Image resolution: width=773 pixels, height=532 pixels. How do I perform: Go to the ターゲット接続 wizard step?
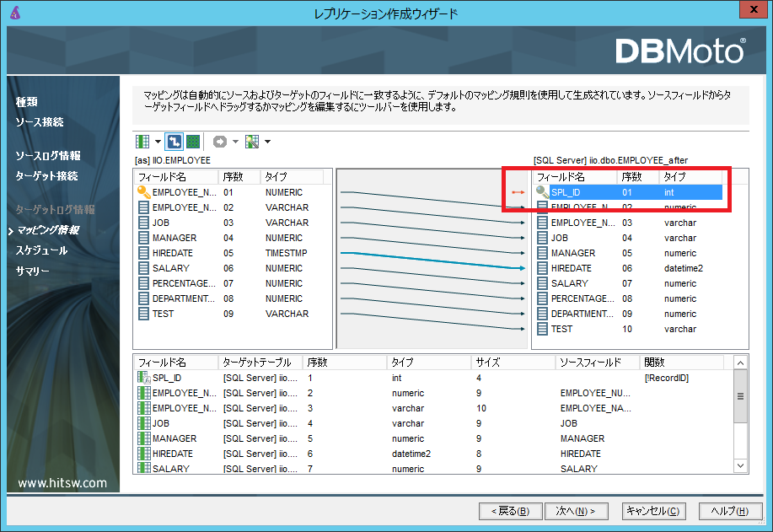click(46, 176)
